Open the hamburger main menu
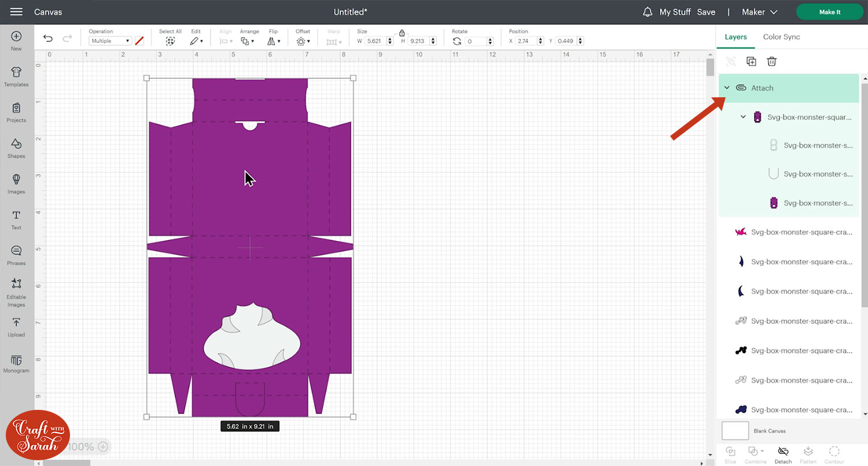Screen dimensions: 868x466 click(x=16, y=12)
